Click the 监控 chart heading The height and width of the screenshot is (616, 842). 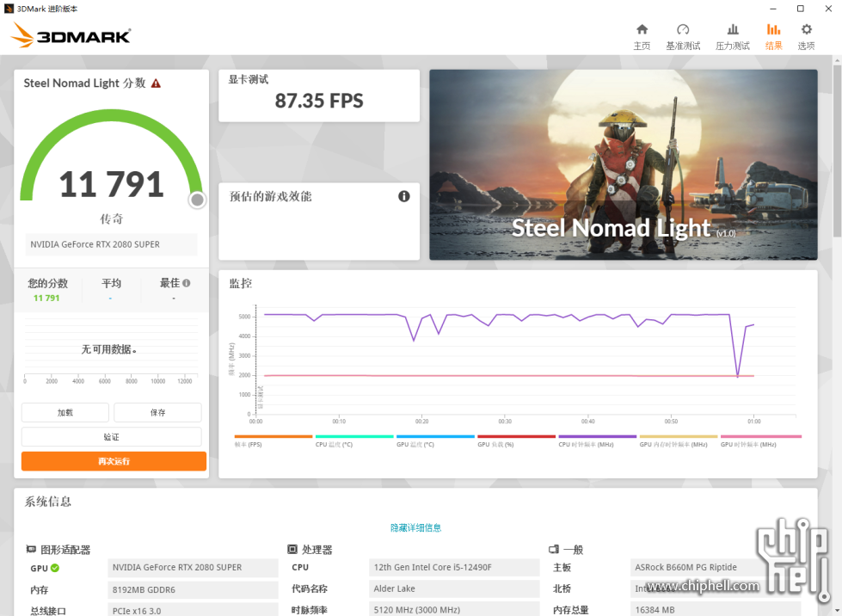click(x=240, y=283)
